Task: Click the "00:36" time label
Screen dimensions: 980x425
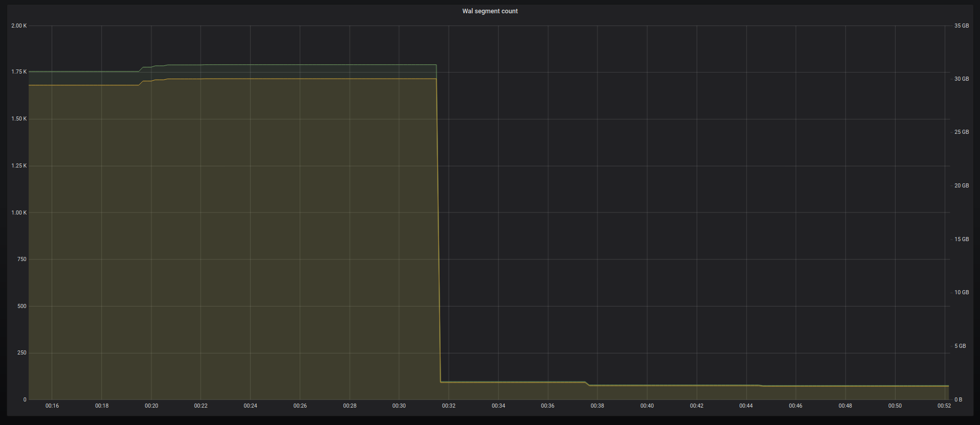Action: click(548, 406)
